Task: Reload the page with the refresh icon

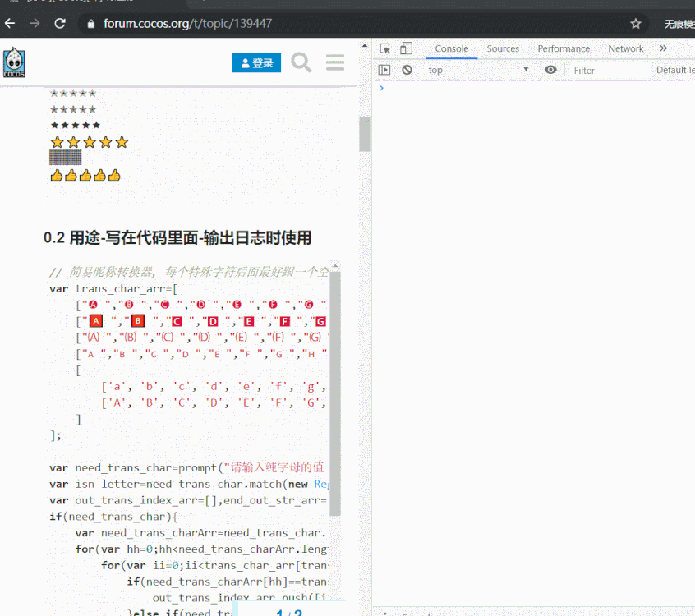Action: coord(59,24)
